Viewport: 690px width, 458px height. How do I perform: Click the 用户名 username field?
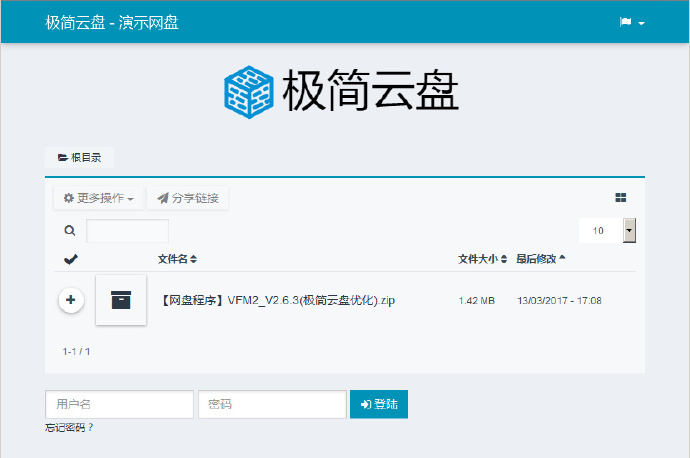coord(119,404)
